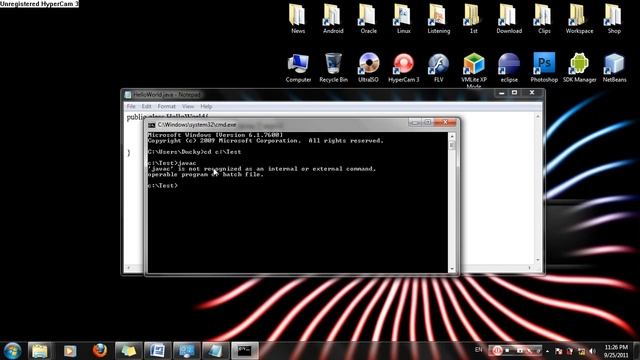Image resolution: width=640 pixels, height=360 pixels.
Task: Select the Photoshop shortcut icon
Action: pyautogui.click(x=544, y=68)
